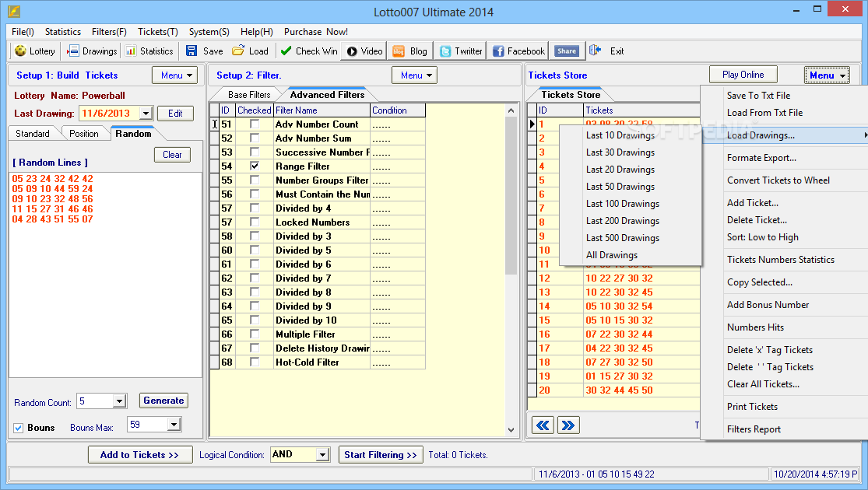Switch to the Standard tab
The width and height of the screenshot is (868, 490).
33,133
